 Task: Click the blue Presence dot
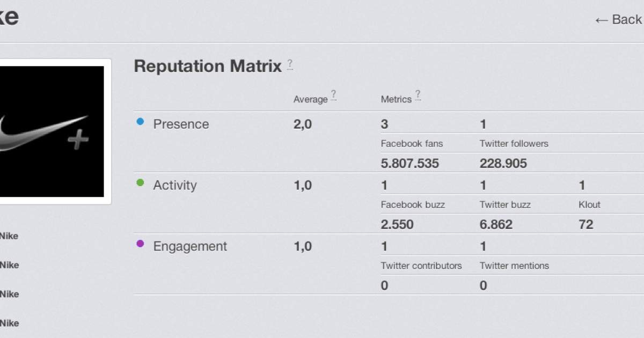[141, 122]
